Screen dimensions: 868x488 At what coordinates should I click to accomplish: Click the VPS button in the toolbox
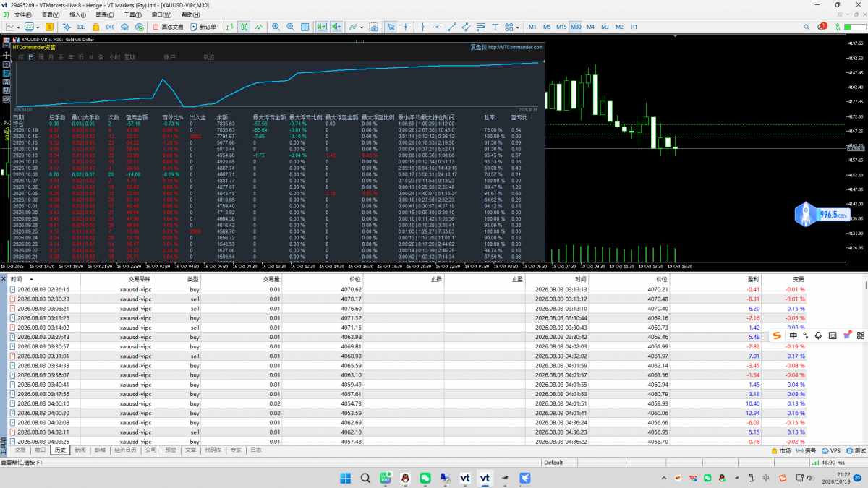click(x=831, y=450)
